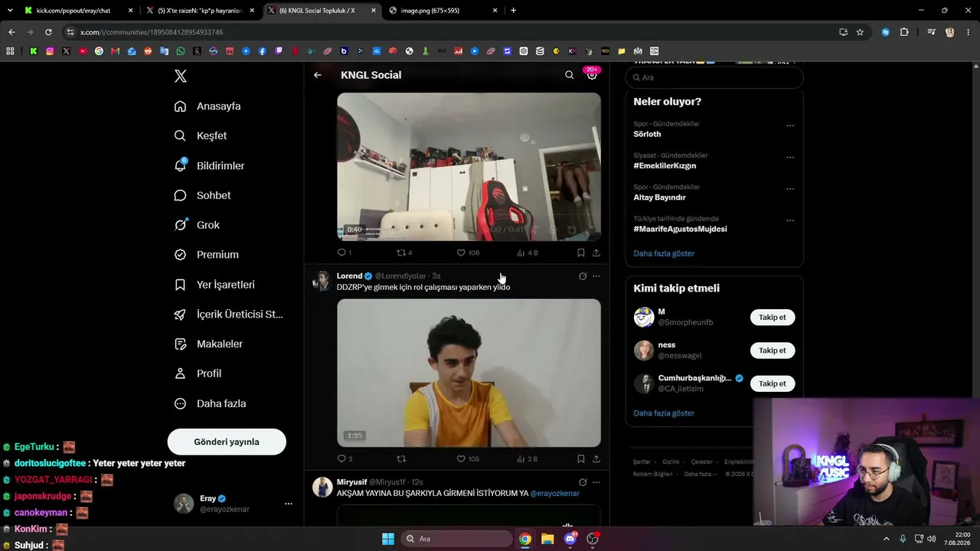Screen dimensions: 980x551
Task: Switch to the kick.com eray chat tab
Action: [x=77, y=11]
